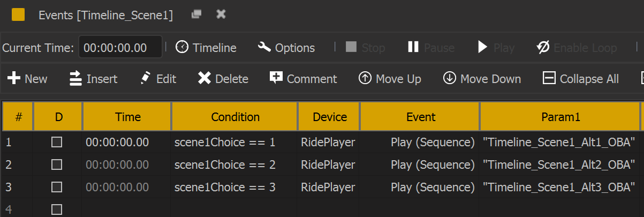Enable D checkbox in row 3
The width and height of the screenshot is (644, 217).
(x=57, y=188)
